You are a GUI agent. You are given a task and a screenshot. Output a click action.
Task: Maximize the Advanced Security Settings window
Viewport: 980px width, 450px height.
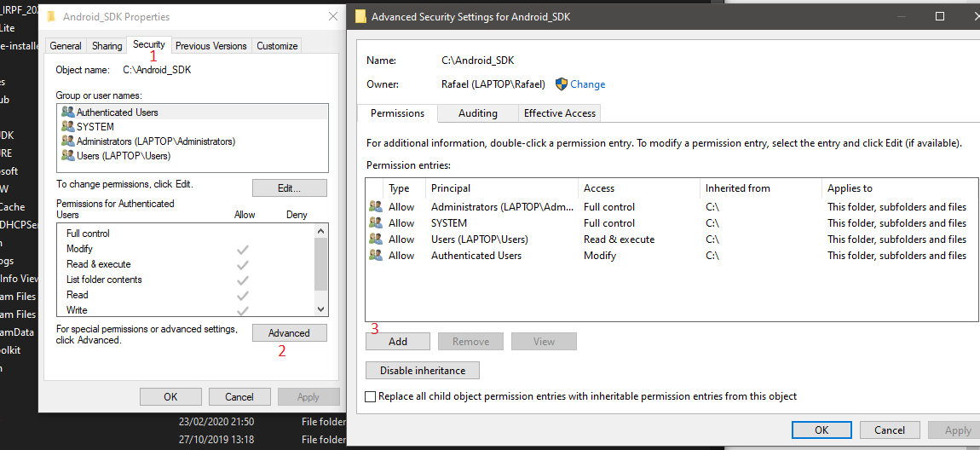tap(940, 16)
